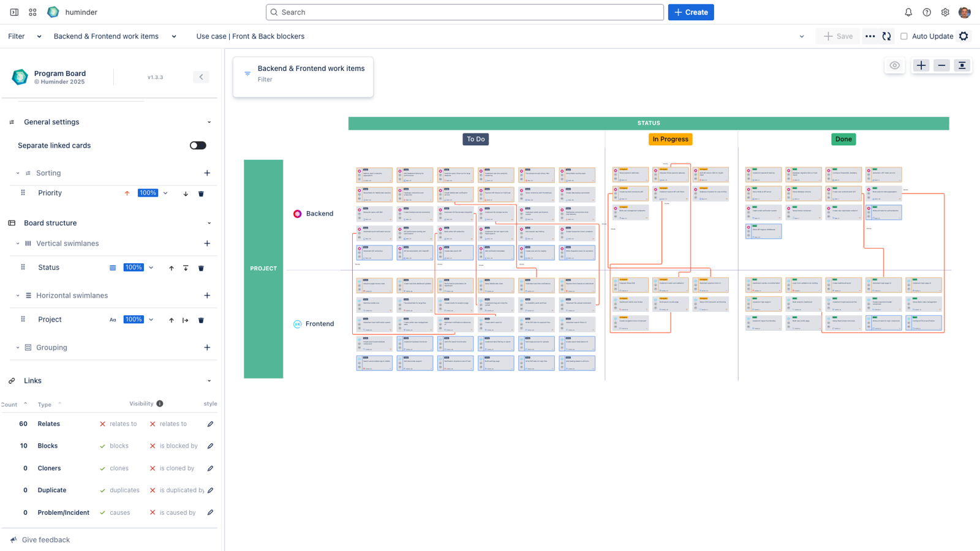Turn on Separate linked cards
Image resolution: width=980 pixels, height=551 pixels.
pyautogui.click(x=197, y=145)
